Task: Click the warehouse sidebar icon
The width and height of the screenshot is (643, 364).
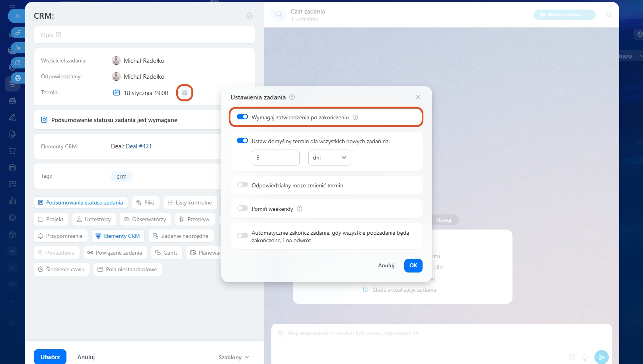Action: pyautogui.click(x=12, y=167)
